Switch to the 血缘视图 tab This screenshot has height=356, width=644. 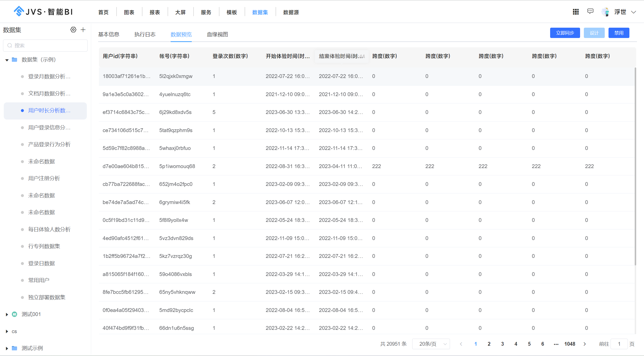tap(217, 34)
